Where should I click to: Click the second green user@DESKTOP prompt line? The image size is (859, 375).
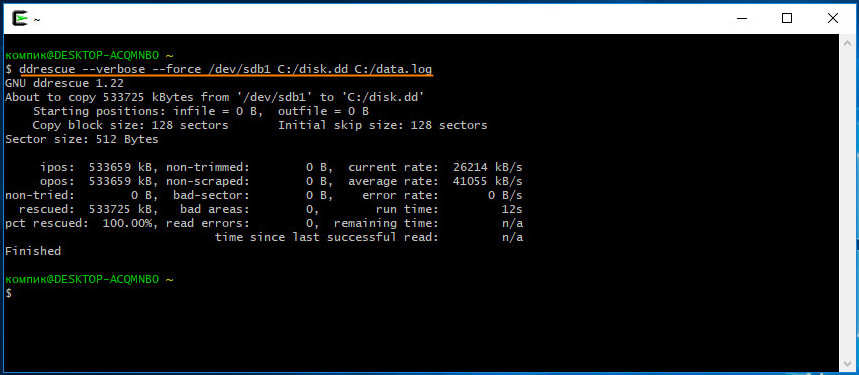point(90,279)
